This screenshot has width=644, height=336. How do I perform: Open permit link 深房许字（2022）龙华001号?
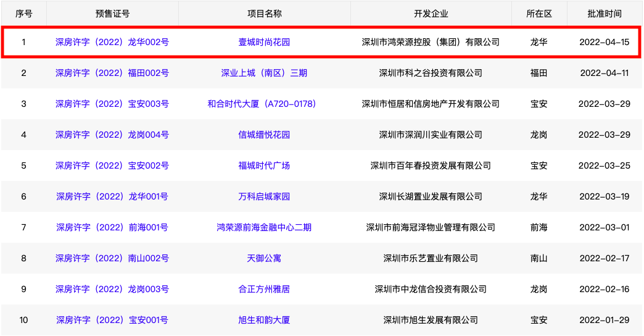(x=112, y=196)
